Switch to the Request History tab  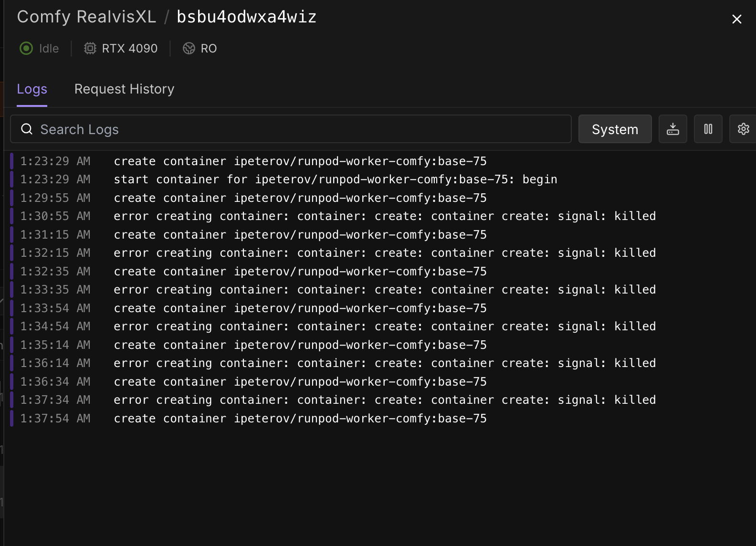(x=124, y=89)
